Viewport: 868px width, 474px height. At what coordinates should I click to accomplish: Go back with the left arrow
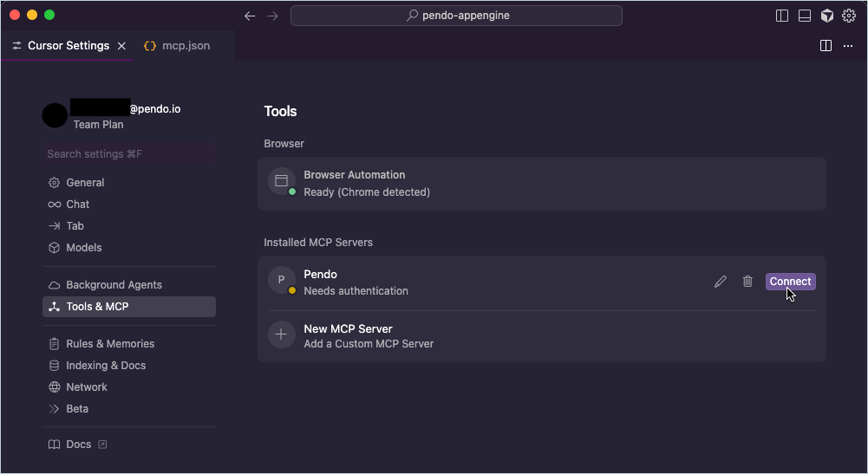(250, 16)
